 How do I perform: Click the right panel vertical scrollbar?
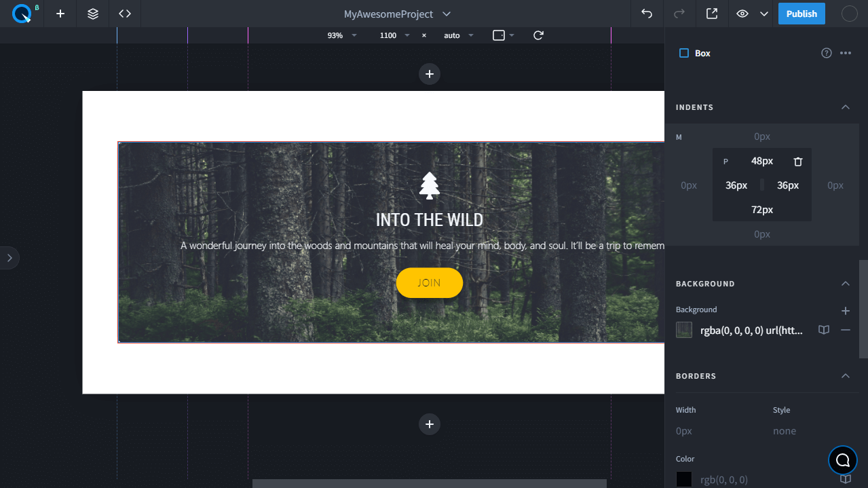coord(863,309)
